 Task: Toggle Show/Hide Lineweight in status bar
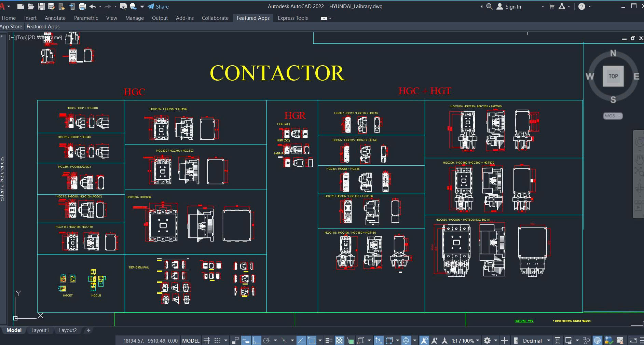[x=329, y=341]
